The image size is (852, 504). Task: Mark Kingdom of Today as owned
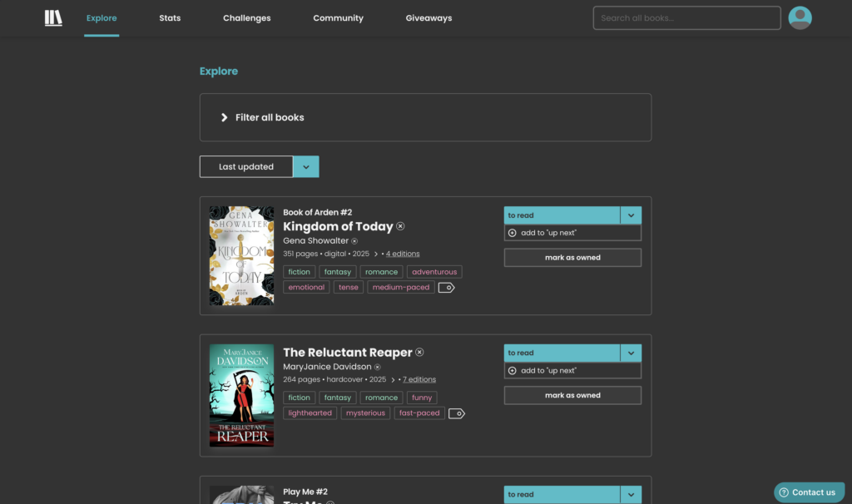(x=572, y=258)
